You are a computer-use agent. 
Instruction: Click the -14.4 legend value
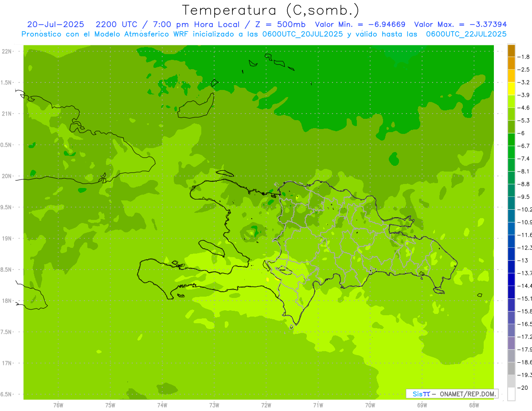pyautogui.click(x=525, y=286)
